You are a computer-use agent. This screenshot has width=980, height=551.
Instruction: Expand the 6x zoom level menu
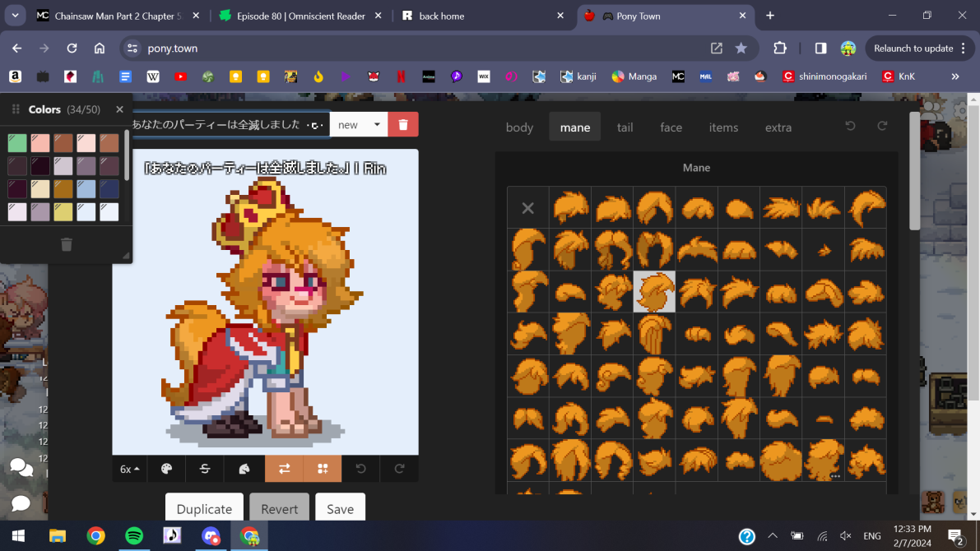click(130, 469)
